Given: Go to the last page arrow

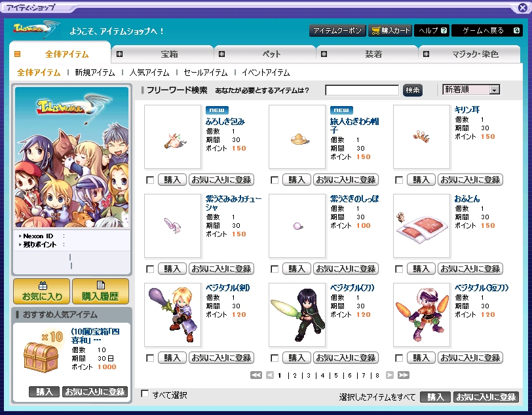Looking at the screenshot, I should pyautogui.click(x=404, y=375).
